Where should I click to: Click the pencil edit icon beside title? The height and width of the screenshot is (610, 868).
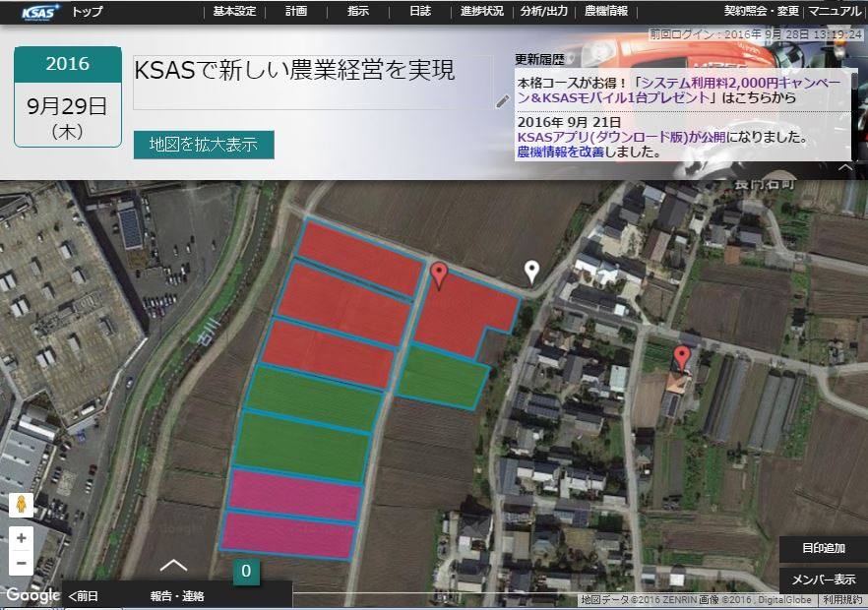point(503,100)
